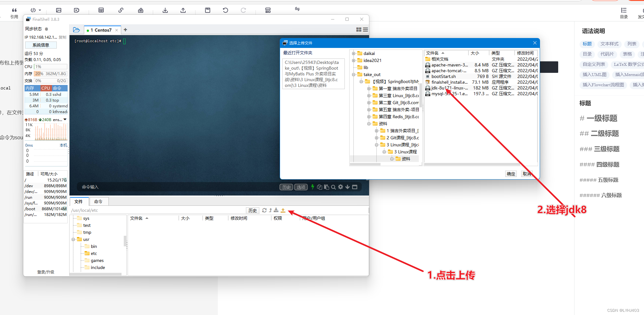Click the 内存 memory usage bar
This screenshot has height=315, width=644.
pos(50,74)
